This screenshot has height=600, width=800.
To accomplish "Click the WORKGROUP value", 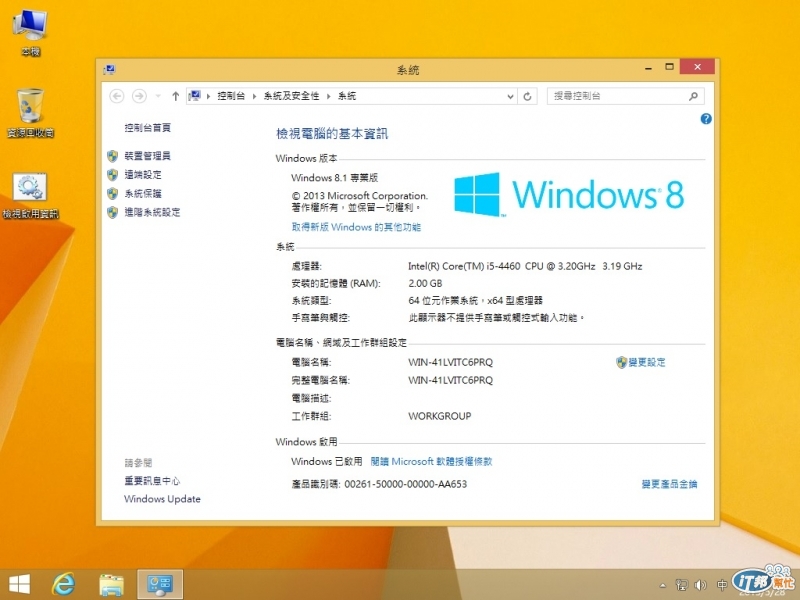I will pyautogui.click(x=439, y=416).
